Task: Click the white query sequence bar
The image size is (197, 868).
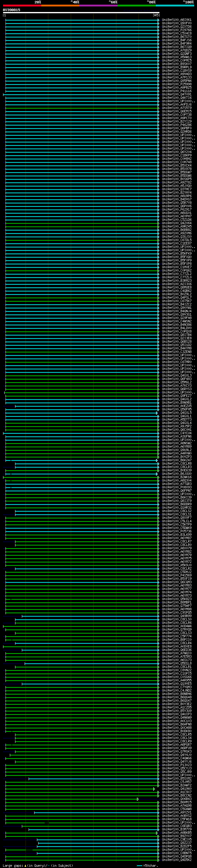Action: point(81,12)
